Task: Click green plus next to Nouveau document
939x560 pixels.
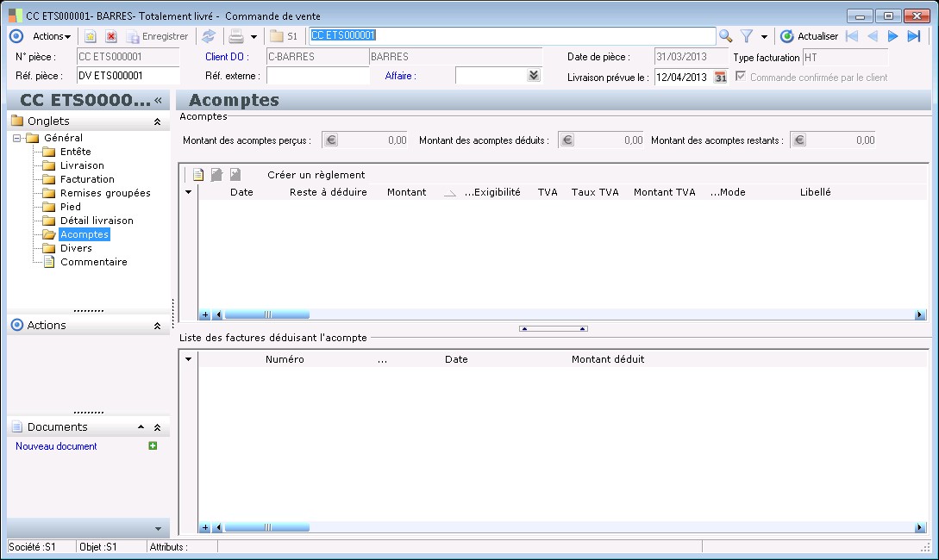Action: (153, 446)
